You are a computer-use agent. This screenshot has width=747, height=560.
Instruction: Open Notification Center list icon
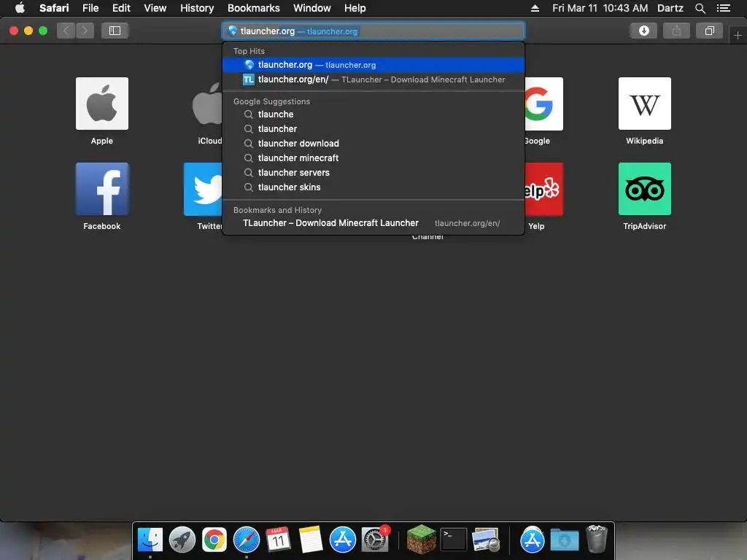tap(723, 8)
